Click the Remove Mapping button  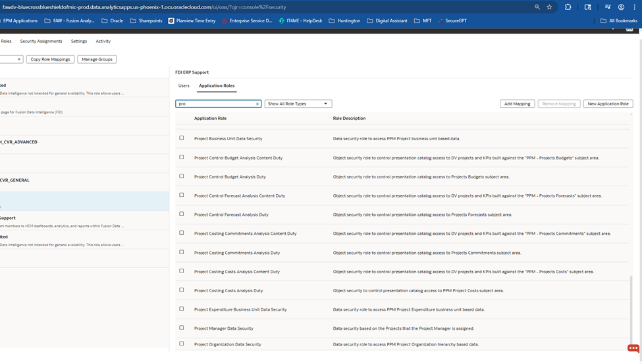pos(559,104)
